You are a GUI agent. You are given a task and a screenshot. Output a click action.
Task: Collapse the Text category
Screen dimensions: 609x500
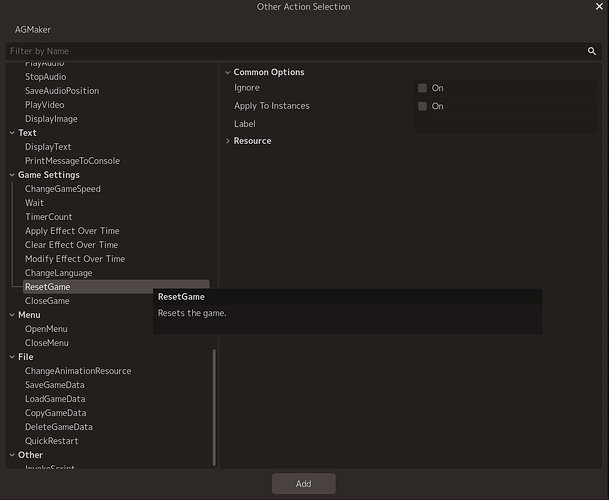12,133
